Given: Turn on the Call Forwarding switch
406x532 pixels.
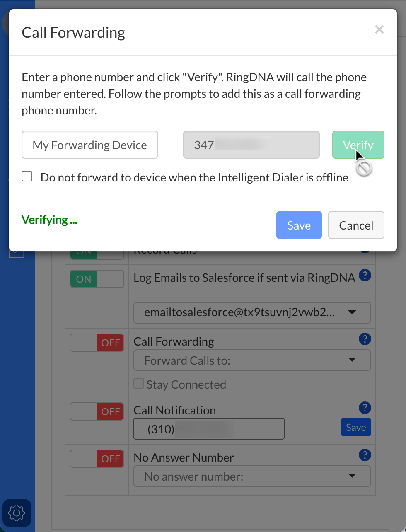Looking at the screenshot, I should pos(97,343).
